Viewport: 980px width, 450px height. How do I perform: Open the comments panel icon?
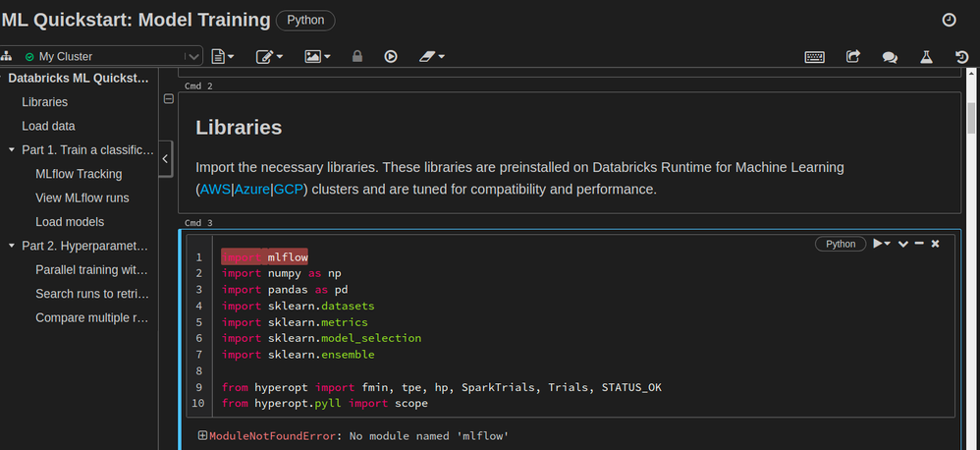coord(890,57)
